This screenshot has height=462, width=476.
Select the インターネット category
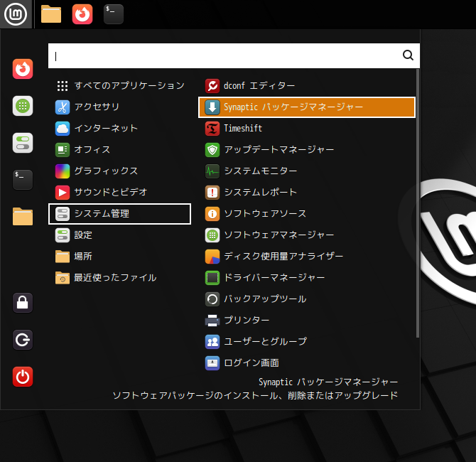(119, 128)
